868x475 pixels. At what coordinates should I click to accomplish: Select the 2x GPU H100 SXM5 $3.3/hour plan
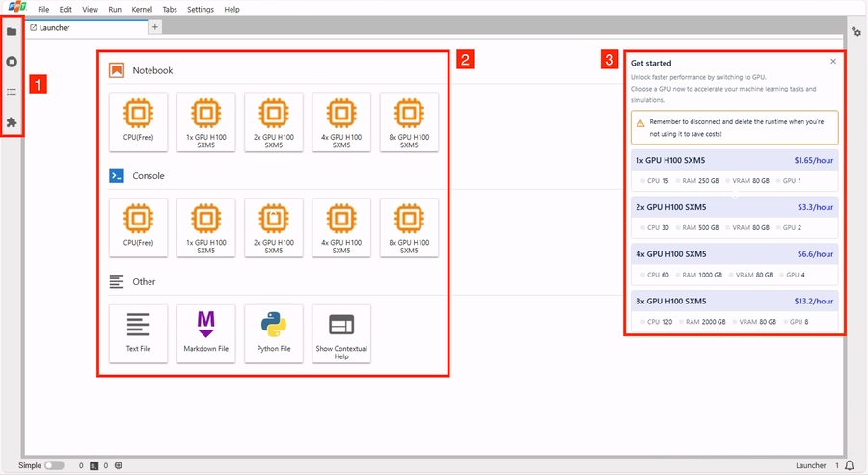point(734,206)
